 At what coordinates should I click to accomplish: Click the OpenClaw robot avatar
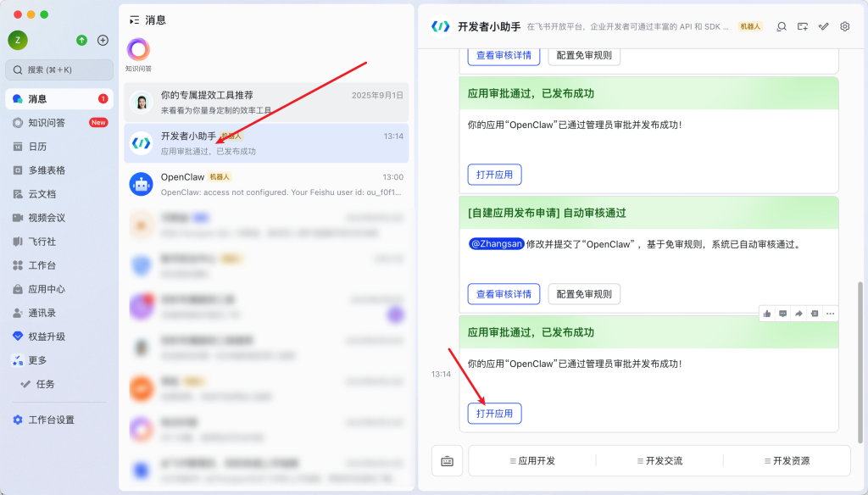pos(142,185)
